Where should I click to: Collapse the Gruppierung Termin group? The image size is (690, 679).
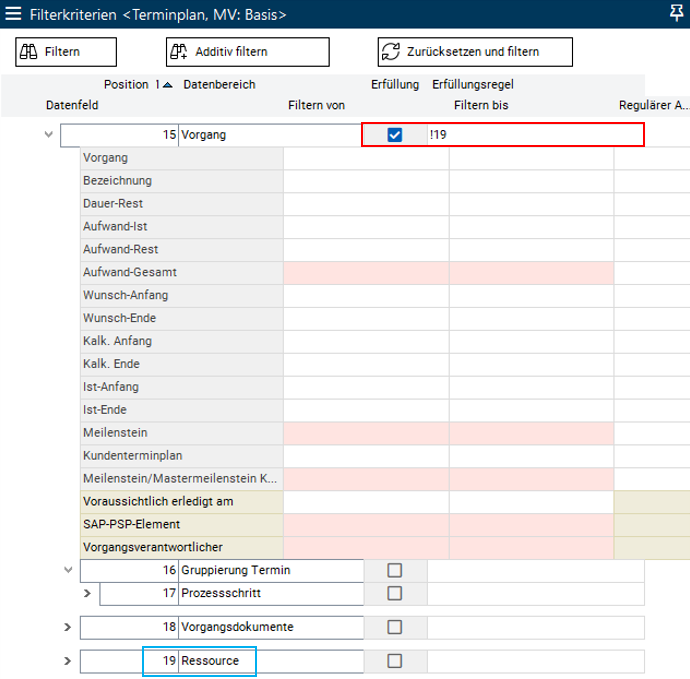pos(68,570)
